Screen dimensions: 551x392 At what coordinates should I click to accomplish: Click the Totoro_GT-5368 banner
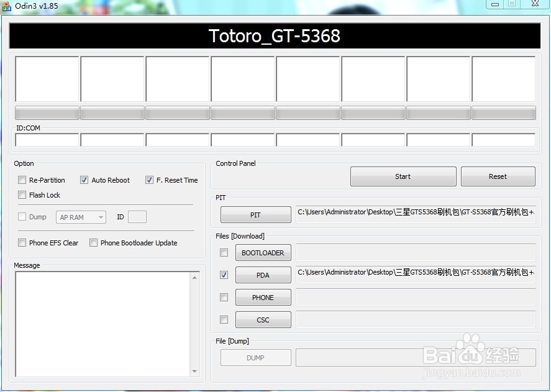click(275, 36)
